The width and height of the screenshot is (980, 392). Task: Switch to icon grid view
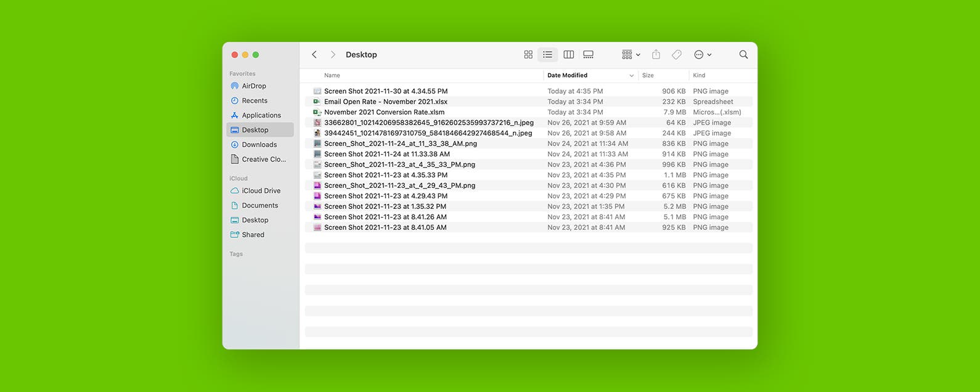point(528,55)
